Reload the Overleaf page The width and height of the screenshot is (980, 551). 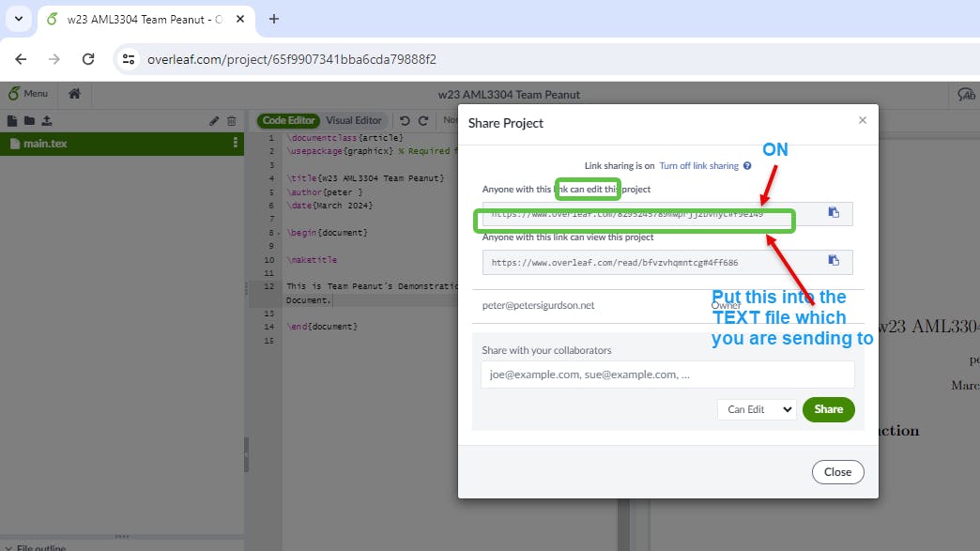point(88,59)
